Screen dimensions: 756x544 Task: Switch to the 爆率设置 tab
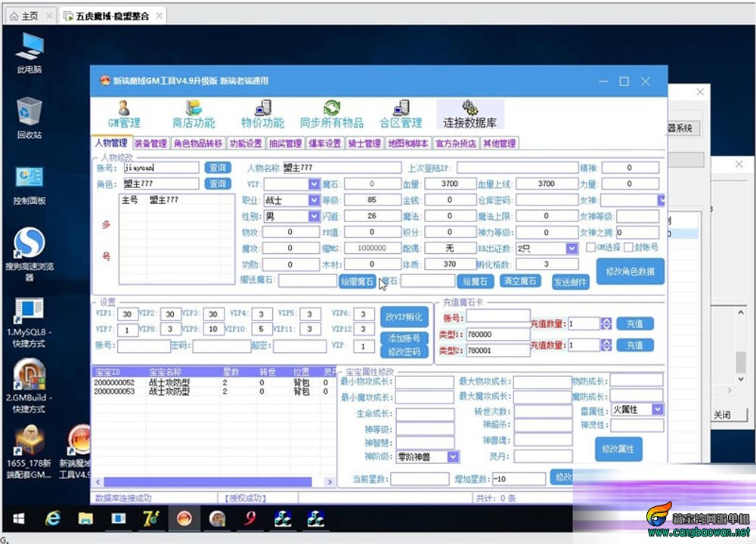point(325,144)
